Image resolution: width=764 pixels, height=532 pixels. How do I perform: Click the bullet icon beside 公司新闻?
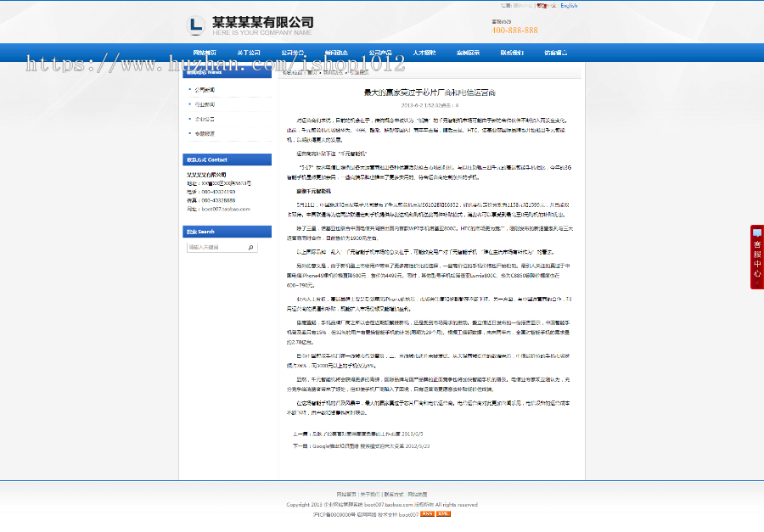coord(189,89)
